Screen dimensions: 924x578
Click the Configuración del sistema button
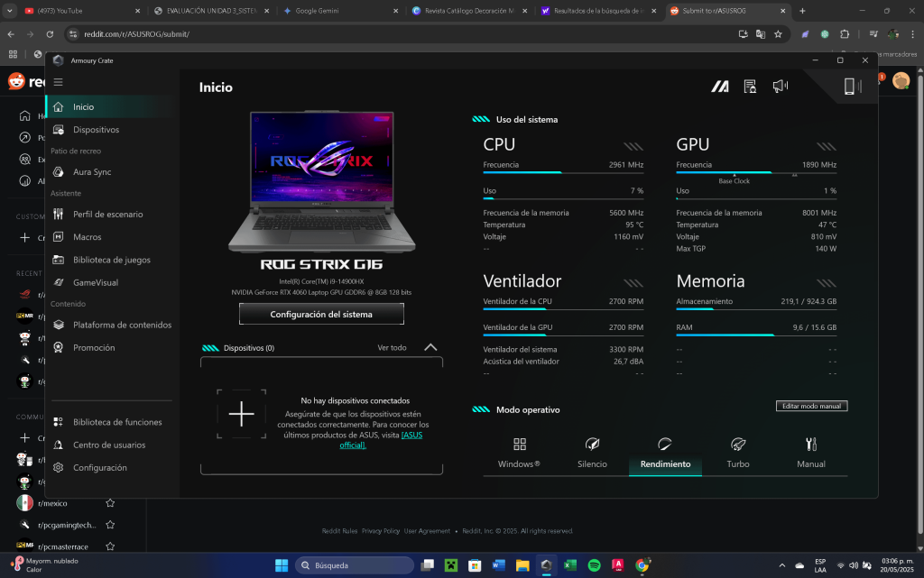(321, 315)
